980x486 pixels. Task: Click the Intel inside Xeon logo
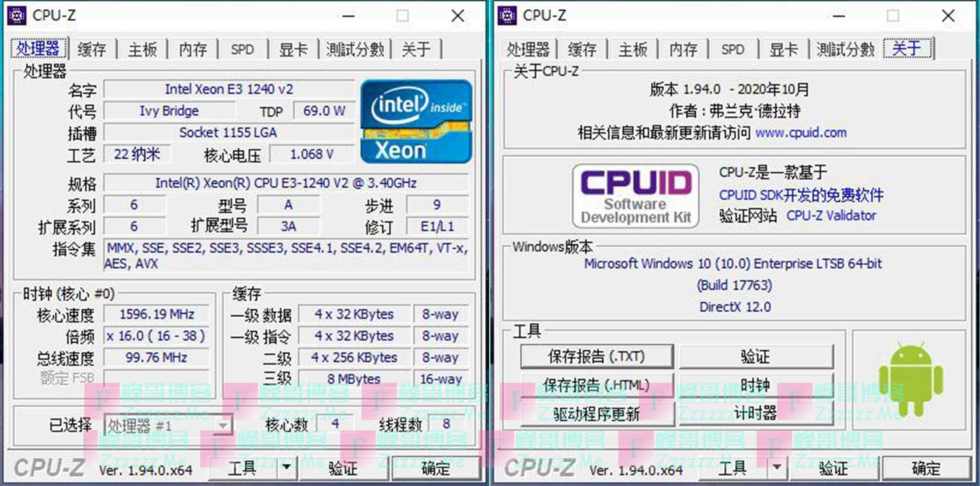pyautogui.click(x=416, y=121)
